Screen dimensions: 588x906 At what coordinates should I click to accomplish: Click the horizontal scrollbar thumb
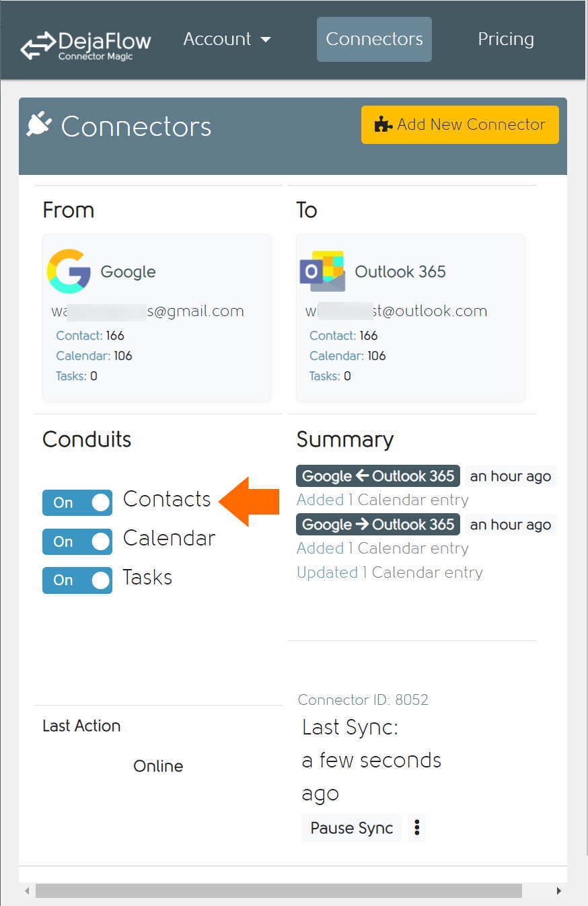pyautogui.click(x=279, y=891)
